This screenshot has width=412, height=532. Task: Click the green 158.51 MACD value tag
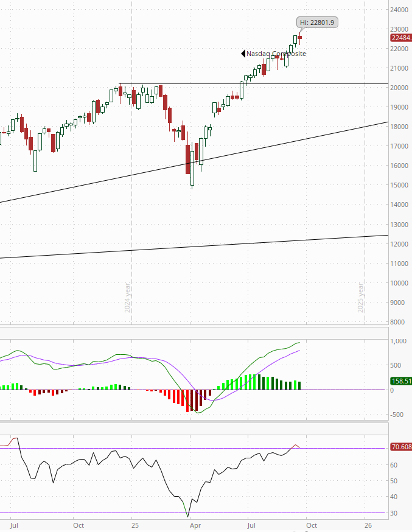401,381
